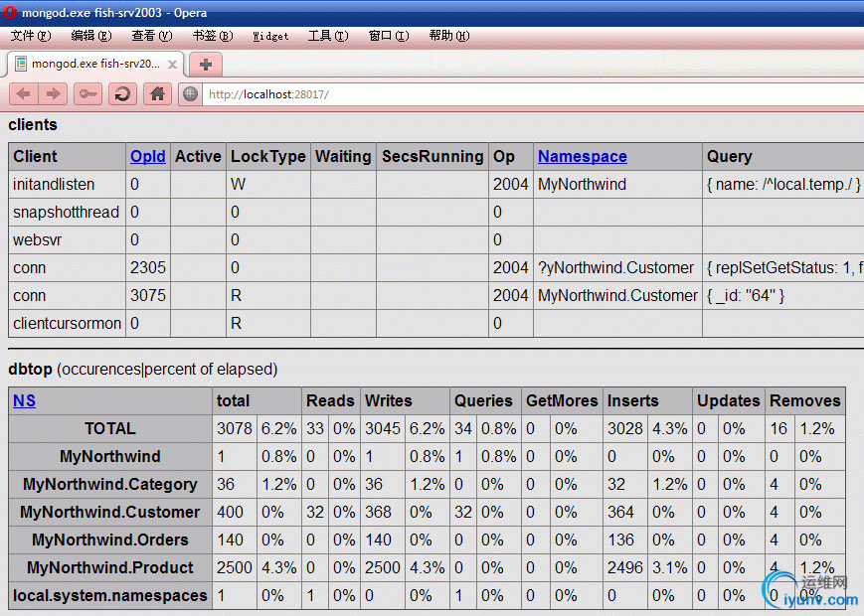Click total value 3078 in TOTAL row
The width and height of the screenshot is (864, 616).
point(235,429)
